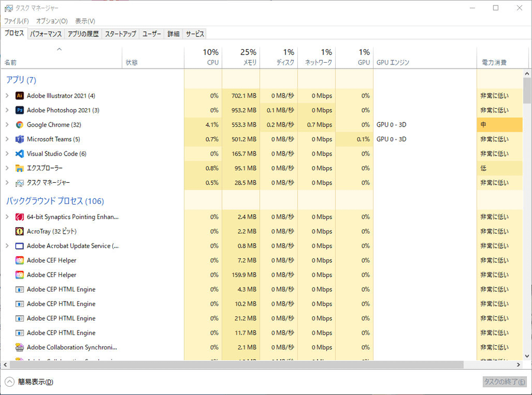This screenshot has width=532, height=395.
Task: Expand the Microsoft Teams process group
Action: coord(7,139)
